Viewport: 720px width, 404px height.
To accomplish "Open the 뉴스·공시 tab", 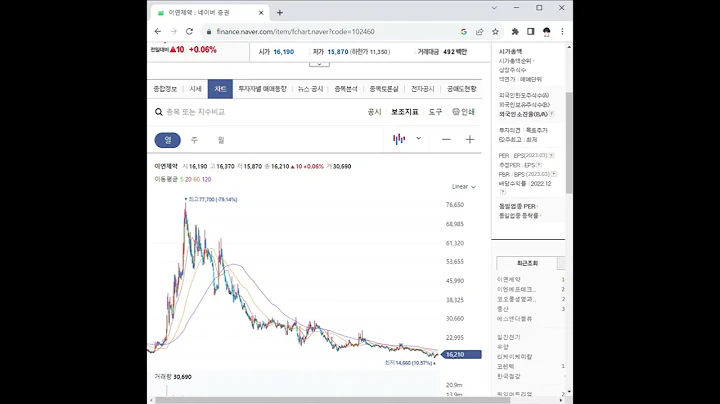I will coord(310,89).
